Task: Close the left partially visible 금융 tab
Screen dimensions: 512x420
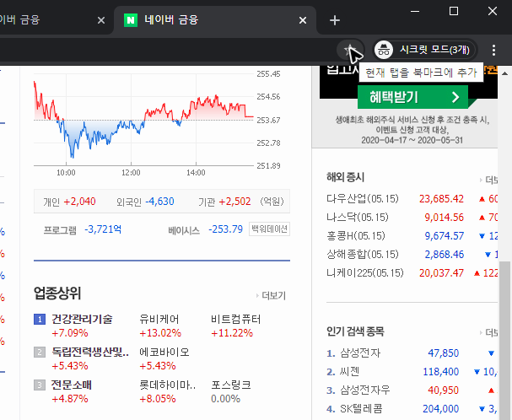Action: coord(101,20)
